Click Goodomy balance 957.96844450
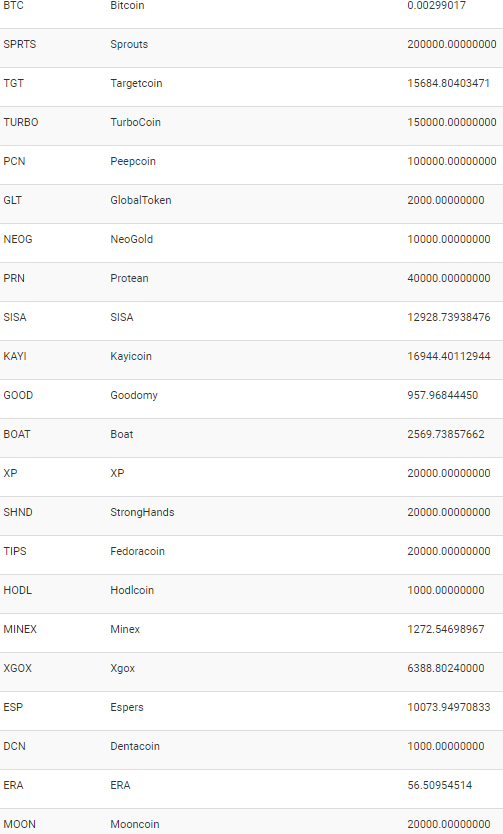 [x=442, y=395]
